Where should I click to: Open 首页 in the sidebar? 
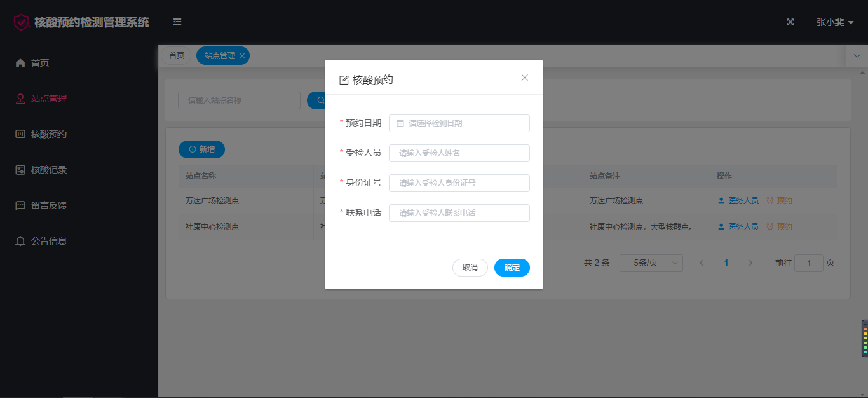click(x=79, y=63)
